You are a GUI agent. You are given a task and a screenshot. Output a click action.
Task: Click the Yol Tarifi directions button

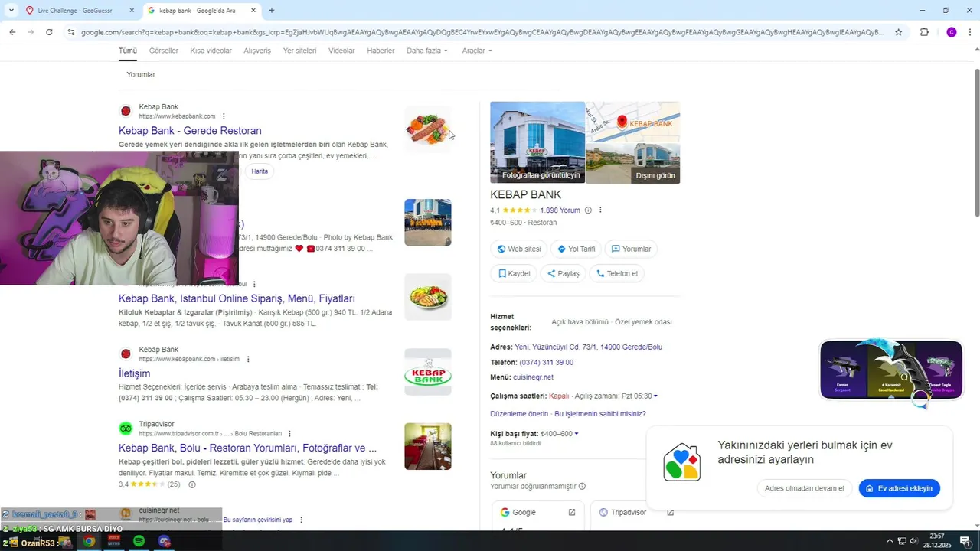576,249
